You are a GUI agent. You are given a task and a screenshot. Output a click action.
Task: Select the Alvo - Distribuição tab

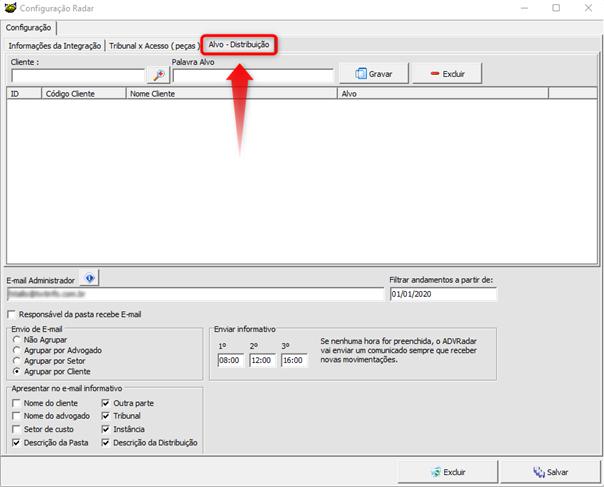pos(239,45)
